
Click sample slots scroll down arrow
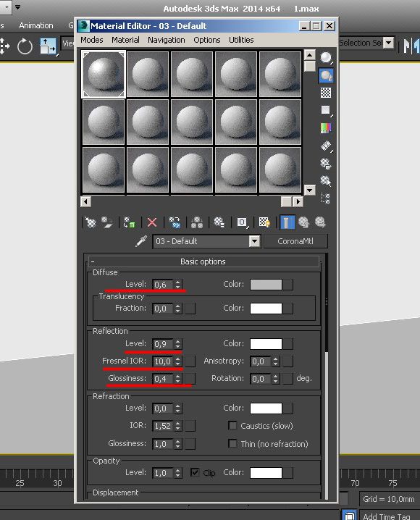tap(310, 190)
